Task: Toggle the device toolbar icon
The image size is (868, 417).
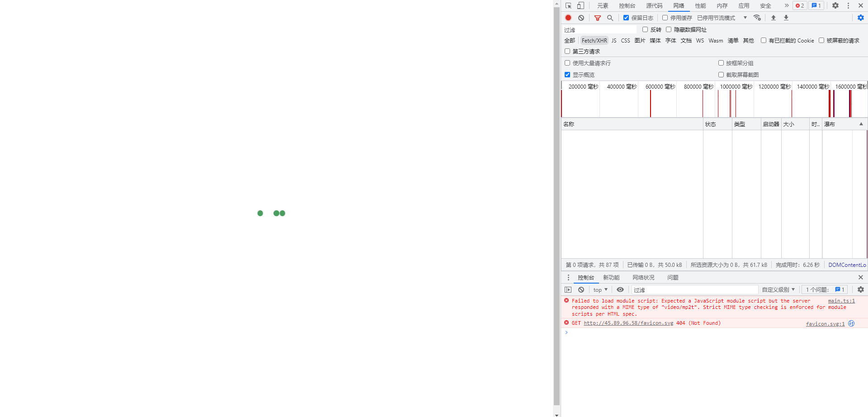Action: coord(580,5)
